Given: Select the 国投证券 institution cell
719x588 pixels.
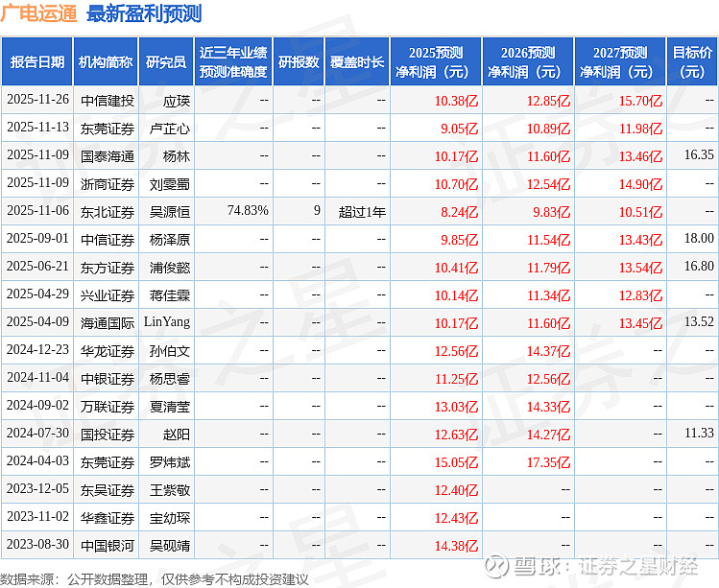Looking at the screenshot, I should coord(108,435).
